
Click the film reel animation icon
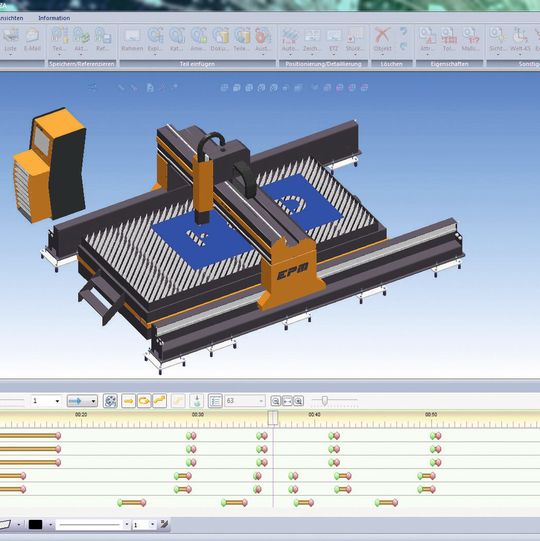(110, 401)
